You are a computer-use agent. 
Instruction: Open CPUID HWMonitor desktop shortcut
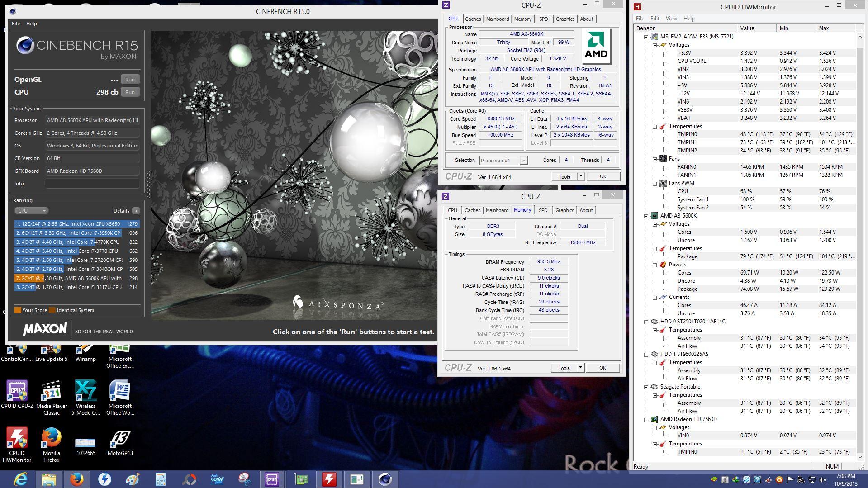(17, 445)
